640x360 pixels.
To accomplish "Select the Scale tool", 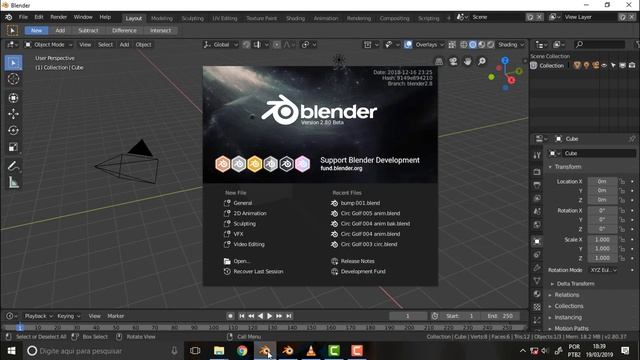I will [13, 147].
